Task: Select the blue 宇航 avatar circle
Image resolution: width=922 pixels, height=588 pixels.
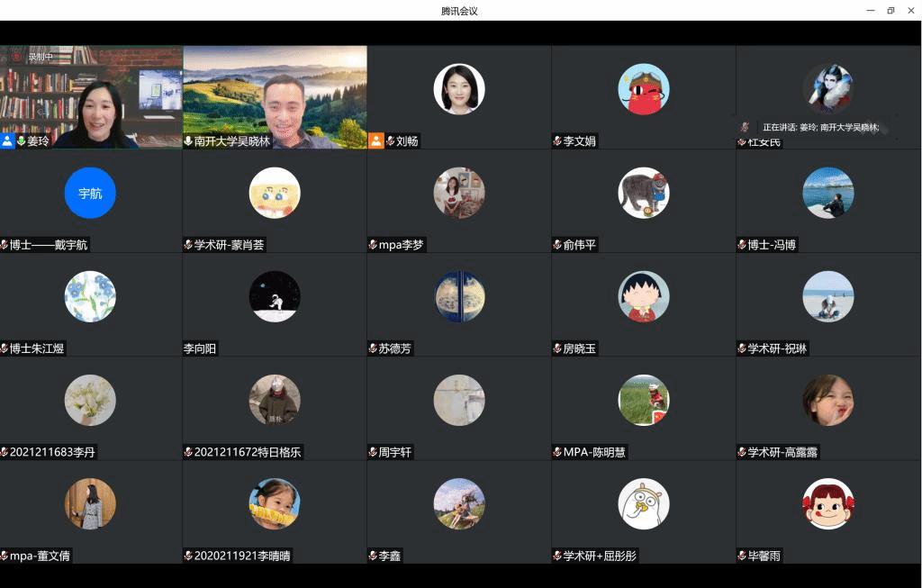Action: coord(90,193)
